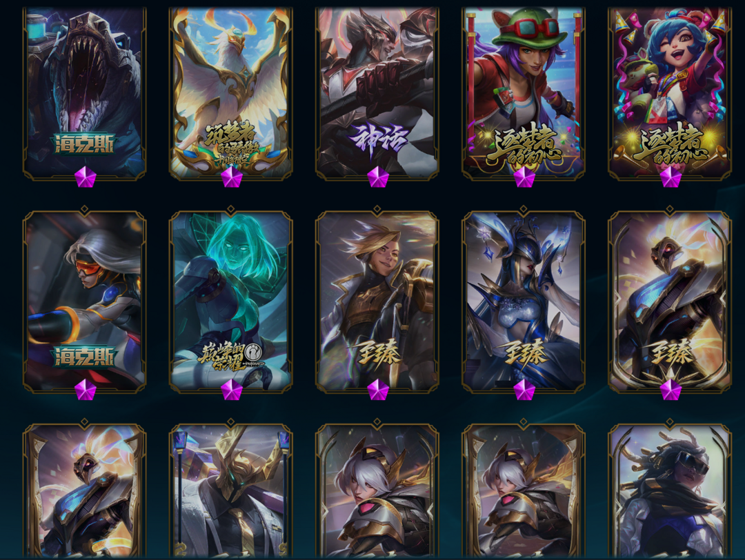Image resolution: width=745 pixels, height=560 pixels.
Task: Open the crocodile 海克斯 skin card
Action: (85, 92)
